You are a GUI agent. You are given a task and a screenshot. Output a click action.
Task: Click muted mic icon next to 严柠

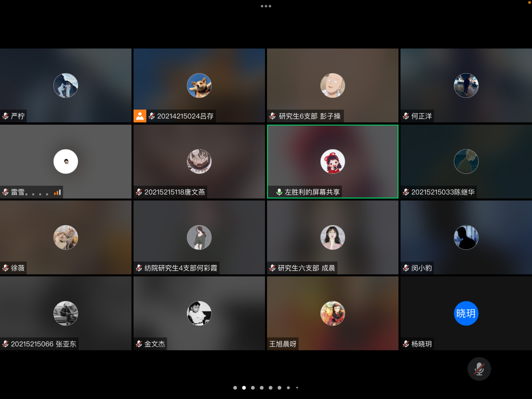[x=6, y=116]
